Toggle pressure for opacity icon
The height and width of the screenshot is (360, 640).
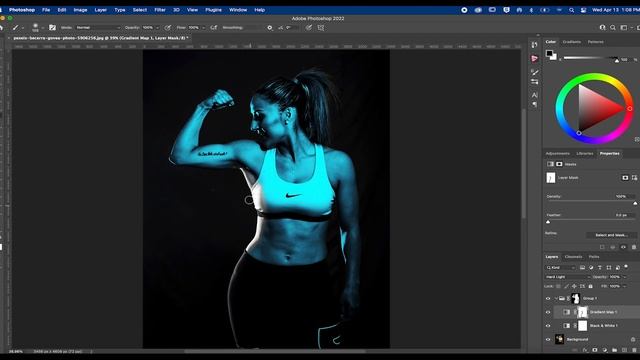tap(168, 28)
